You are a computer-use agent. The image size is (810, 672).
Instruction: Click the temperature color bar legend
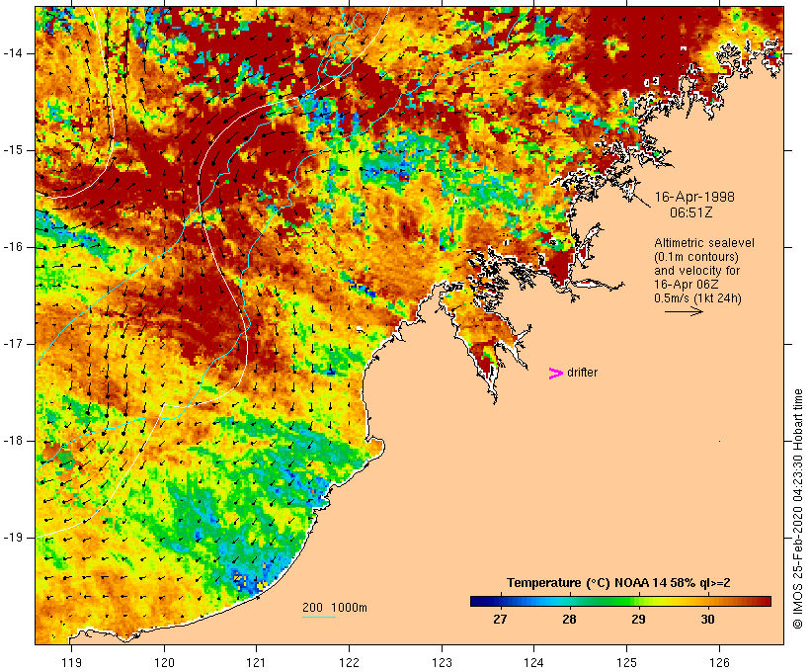pos(620,601)
